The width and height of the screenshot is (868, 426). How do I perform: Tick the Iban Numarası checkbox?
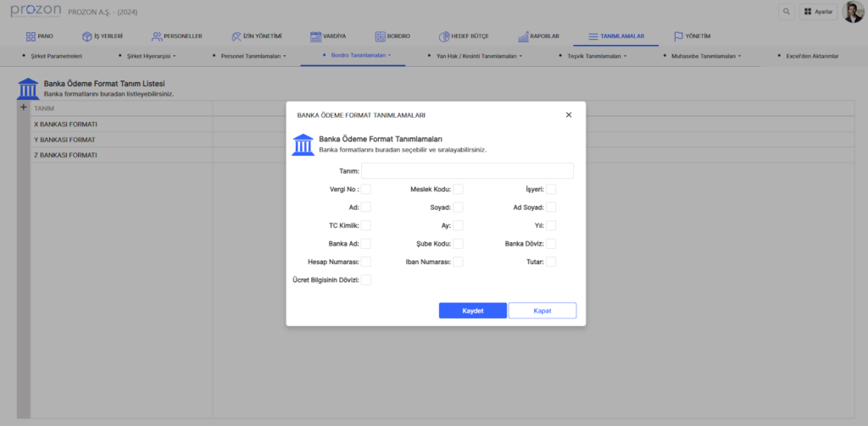(x=458, y=262)
